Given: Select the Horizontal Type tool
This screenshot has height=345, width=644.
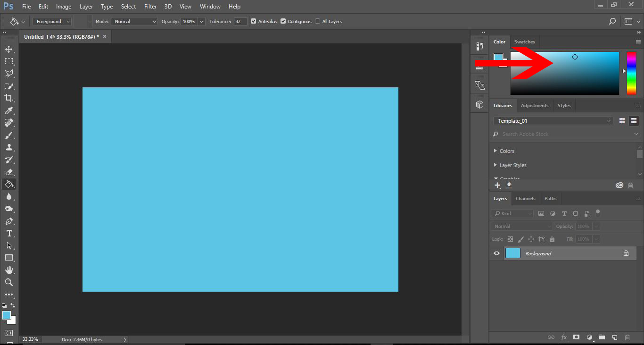Looking at the screenshot, I should [9, 233].
